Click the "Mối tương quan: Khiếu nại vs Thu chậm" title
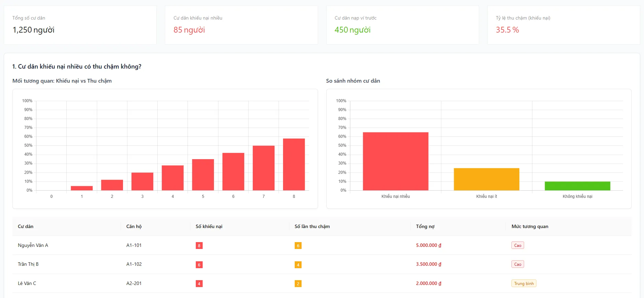 [x=62, y=81]
